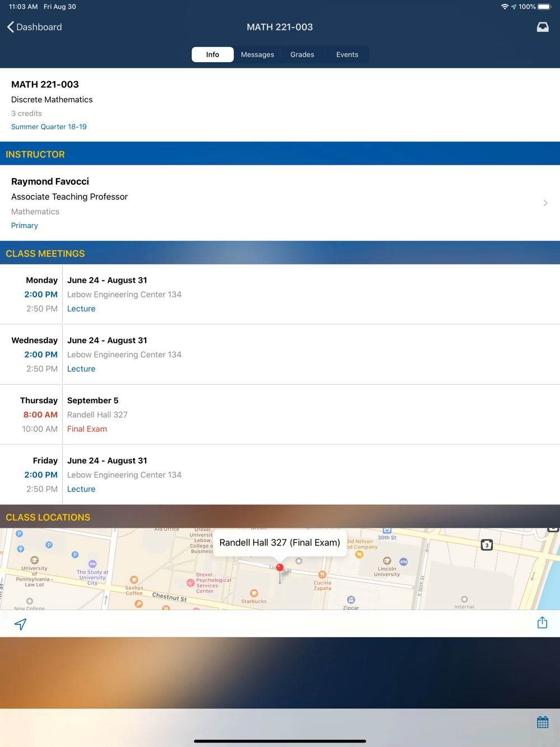This screenshot has width=560, height=747.
Task: Open the Grades tab
Action: (302, 54)
